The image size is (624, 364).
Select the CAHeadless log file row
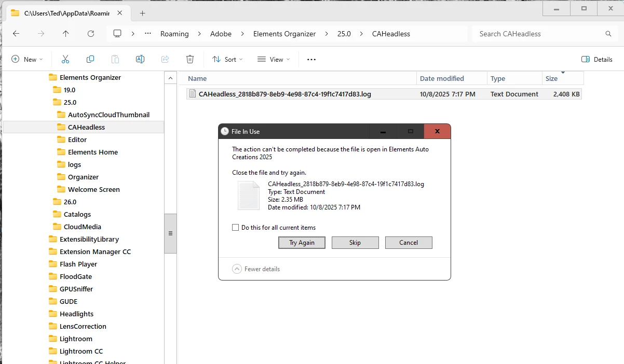384,94
